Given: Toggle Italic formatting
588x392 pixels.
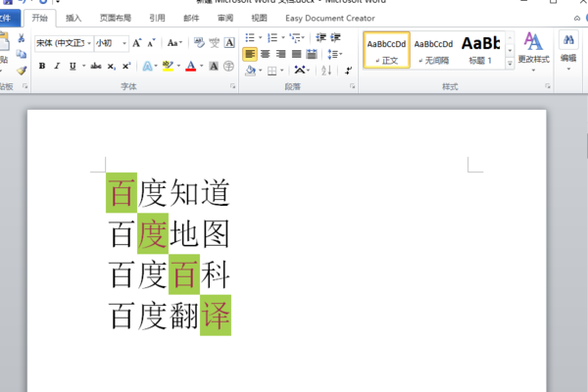Looking at the screenshot, I should point(57,66).
